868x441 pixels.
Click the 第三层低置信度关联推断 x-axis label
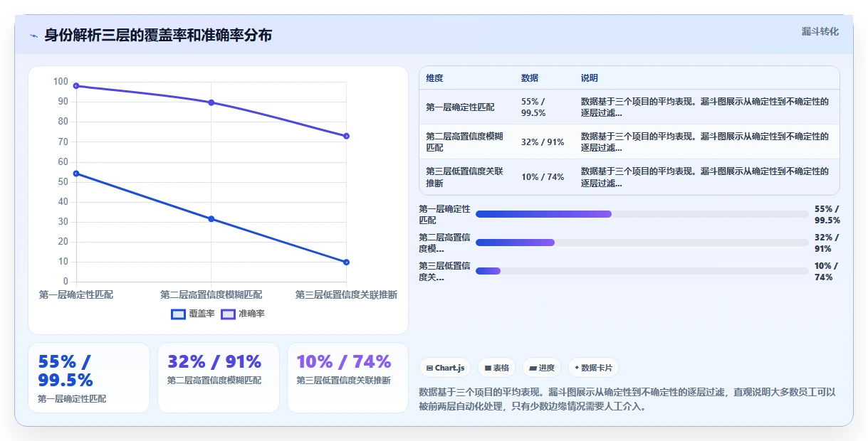point(346,294)
